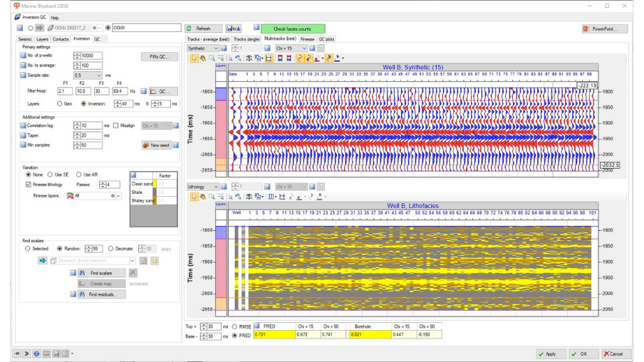Uncheck the Finesse lithology checkbox
The image size is (644, 362).
28,185
